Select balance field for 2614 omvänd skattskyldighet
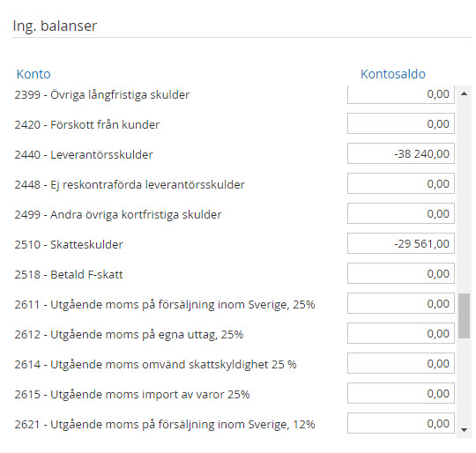The image size is (476, 453). [401, 363]
